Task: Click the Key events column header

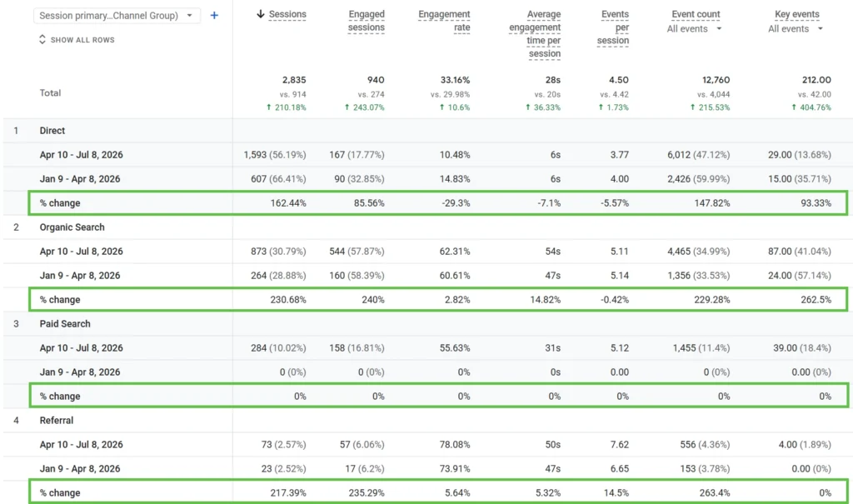Action: pos(797,14)
